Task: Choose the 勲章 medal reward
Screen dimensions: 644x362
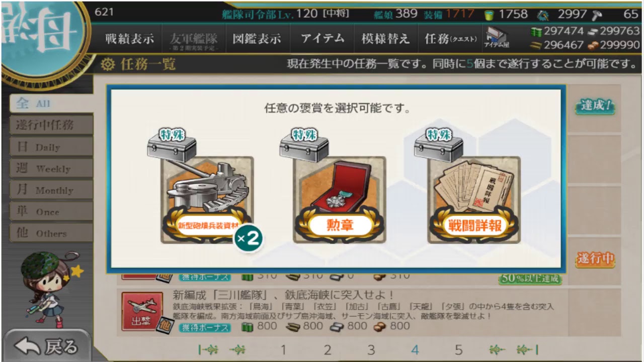Action: tap(339, 200)
